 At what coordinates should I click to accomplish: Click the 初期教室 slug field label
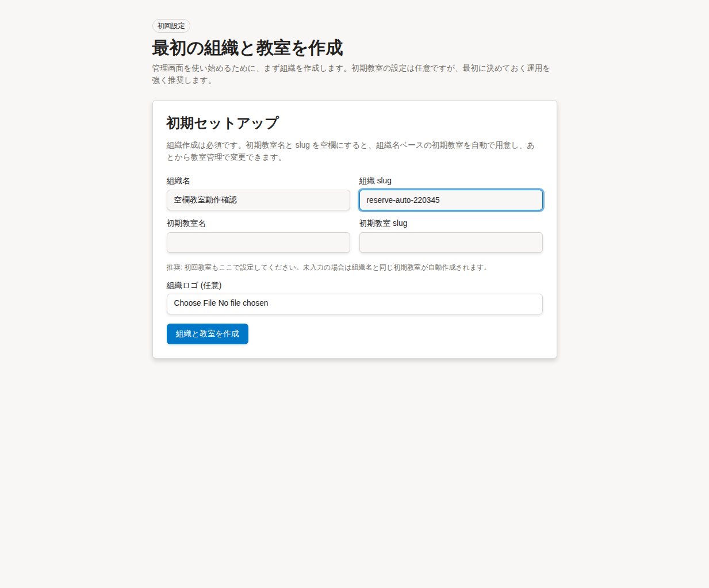pos(383,223)
